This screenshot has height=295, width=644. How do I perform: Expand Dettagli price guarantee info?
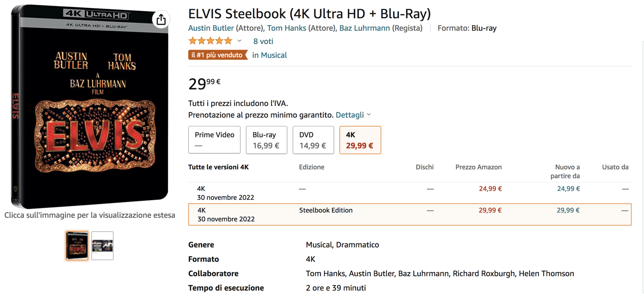[353, 115]
